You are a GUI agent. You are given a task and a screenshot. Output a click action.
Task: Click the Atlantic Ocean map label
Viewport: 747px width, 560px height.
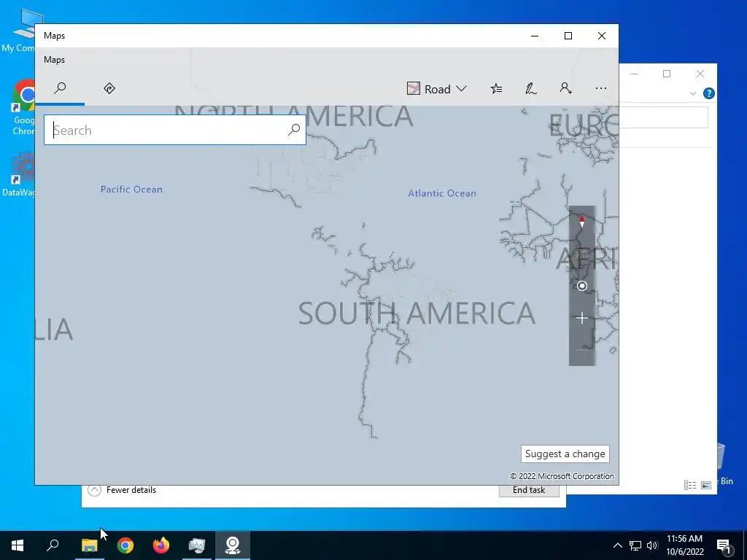click(x=442, y=193)
